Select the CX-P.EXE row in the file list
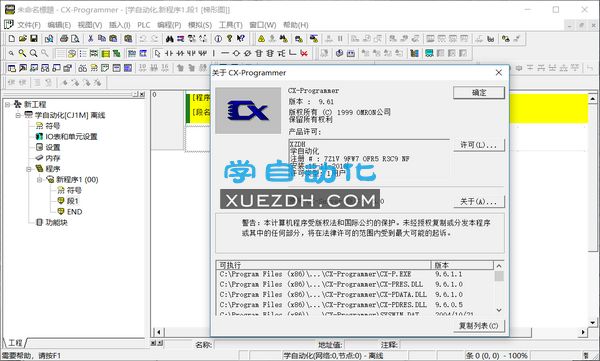This screenshot has height=361, width=600. pos(355,274)
